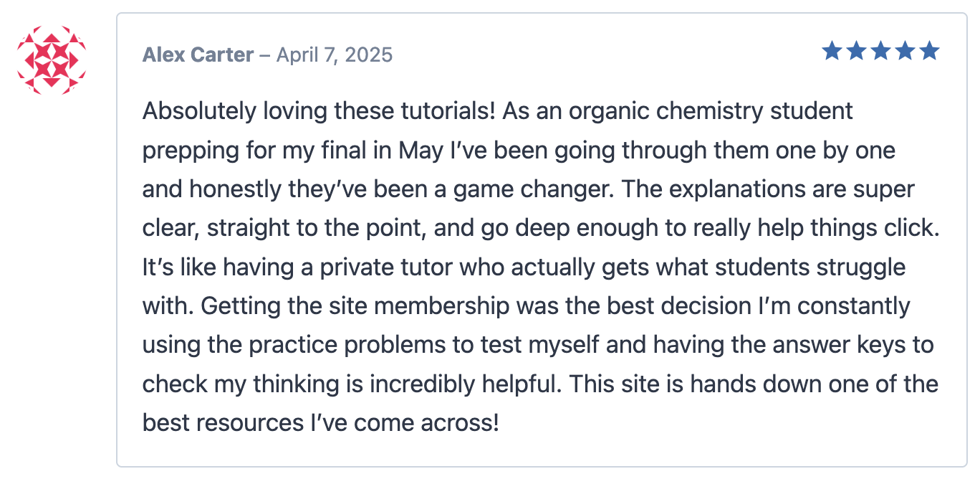Screen dimensions: 980x479
Task: Click the last star of the rating
Action: [x=929, y=51]
